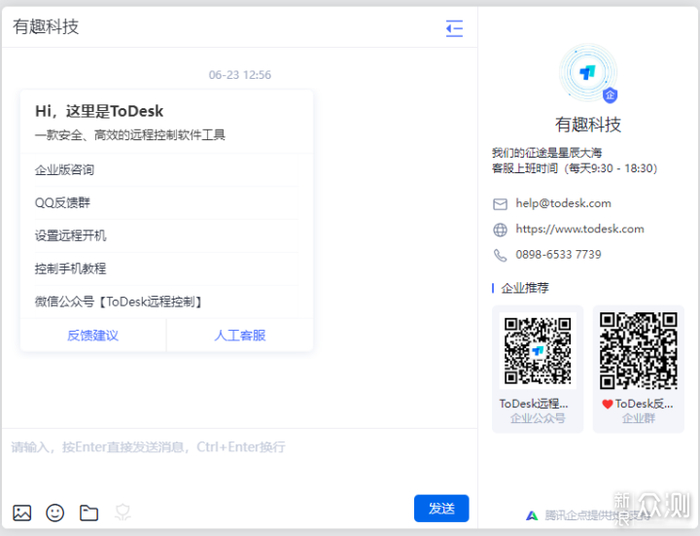Click the 客服上班时间 hours text
700x536 pixels.
[575, 168]
